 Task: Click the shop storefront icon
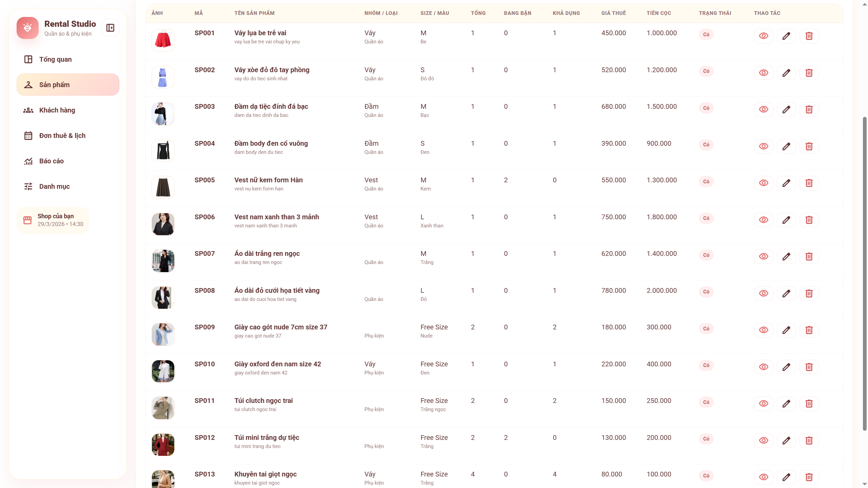pos(27,220)
